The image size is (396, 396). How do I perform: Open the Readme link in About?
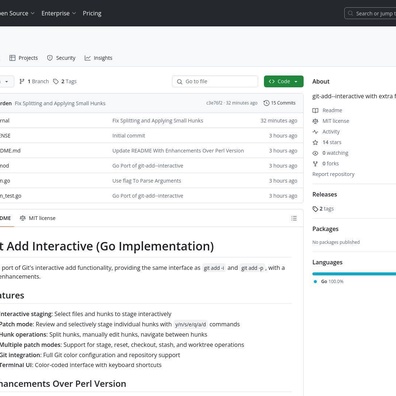(332, 110)
